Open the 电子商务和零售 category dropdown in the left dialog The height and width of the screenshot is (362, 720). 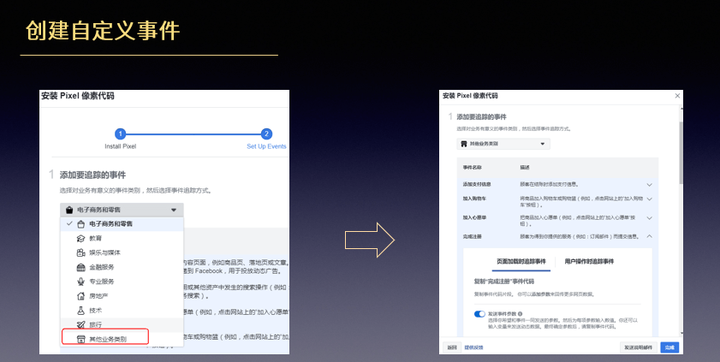click(x=122, y=210)
